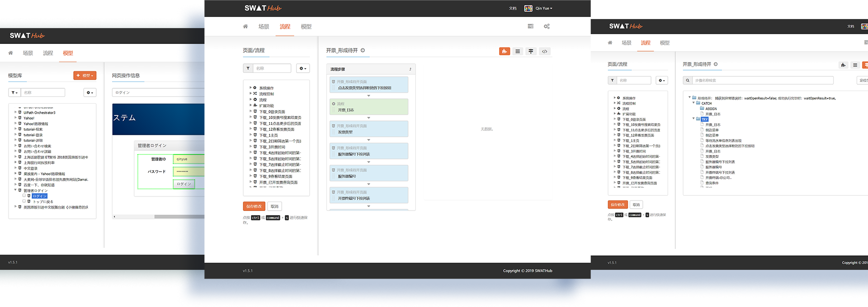868x307 pixels.
Task: Click the grey tree view icon beside code icon
Action: tap(531, 51)
